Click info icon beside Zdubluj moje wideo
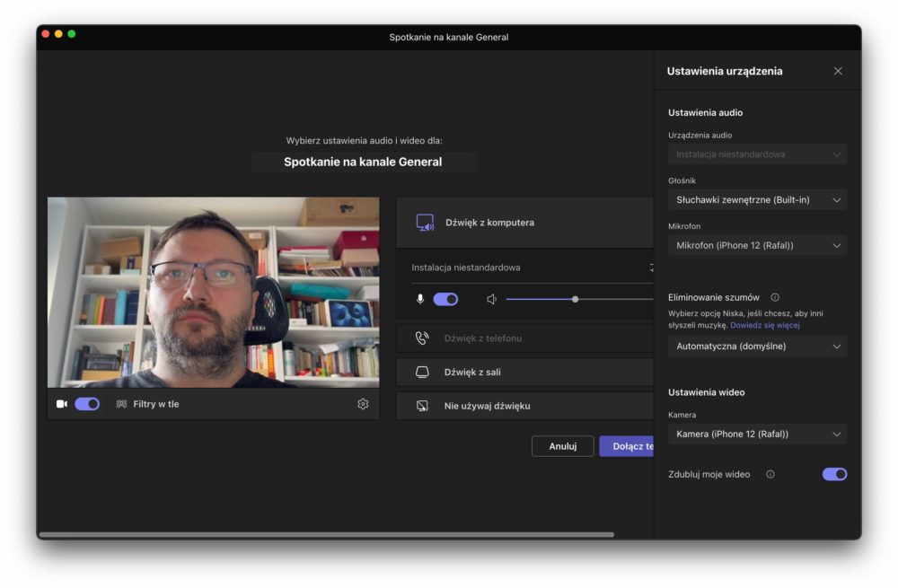Viewport: 898px width, 588px height. click(770, 475)
